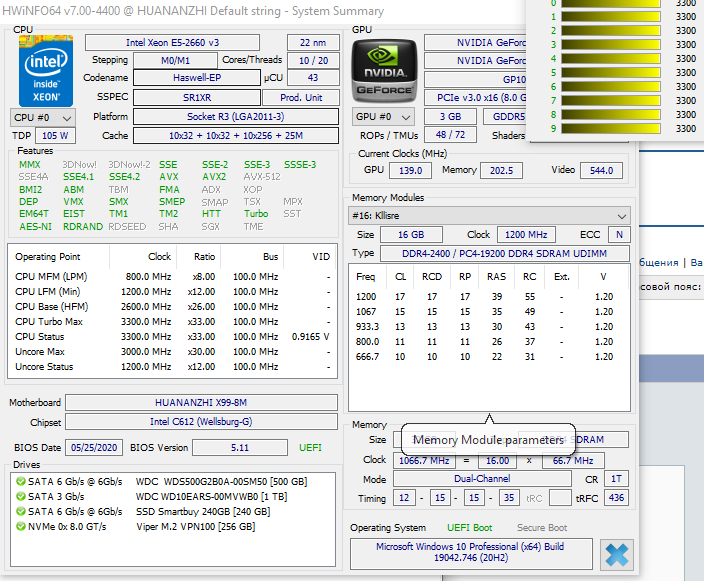Image resolution: width=704 pixels, height=581 pixels.
Task: Click the HUANANZHI X99-8M motherboard field
Action: (201, 403)
